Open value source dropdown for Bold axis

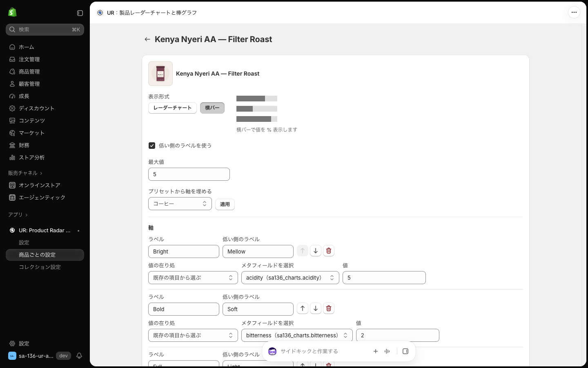tap(193, 335)
